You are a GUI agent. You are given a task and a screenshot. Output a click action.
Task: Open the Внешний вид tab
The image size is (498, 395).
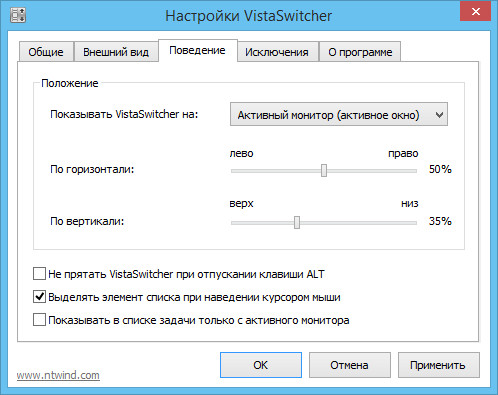coord(116,52)
